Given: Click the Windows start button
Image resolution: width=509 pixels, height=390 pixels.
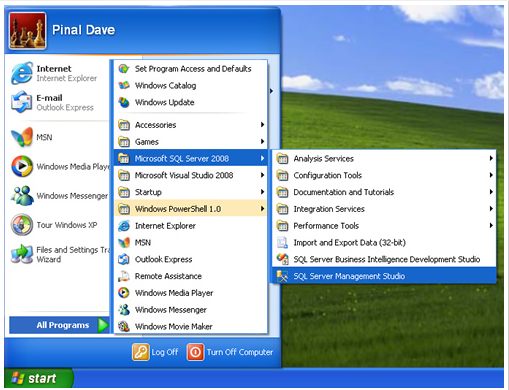Looking at the screenshot, I should (38, 378).
